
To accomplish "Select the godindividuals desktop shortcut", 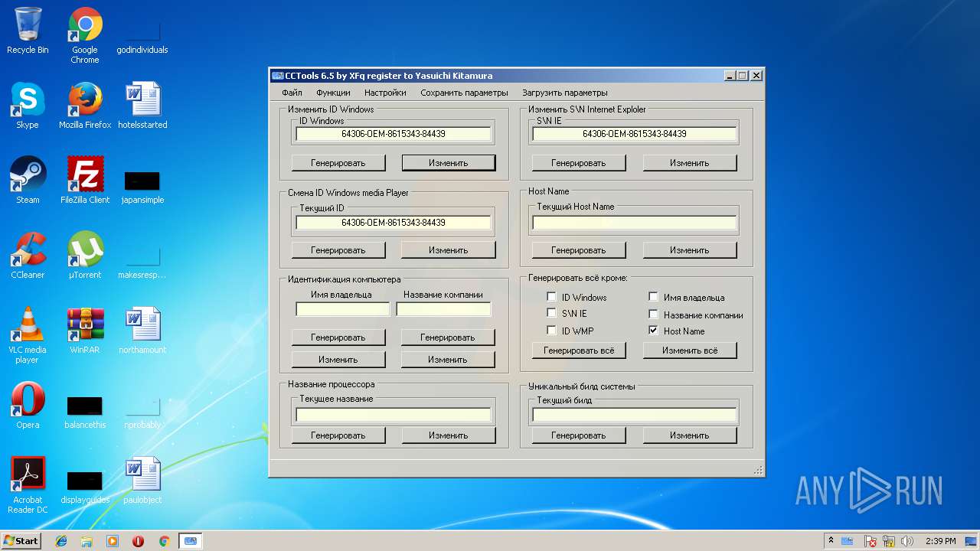I will pyautogui.click(x=142, y=35).
